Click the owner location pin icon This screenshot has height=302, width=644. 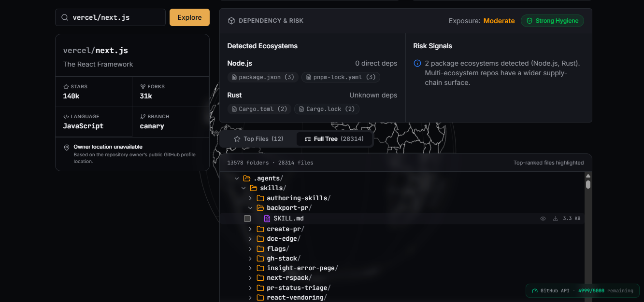tap(67, 147)
